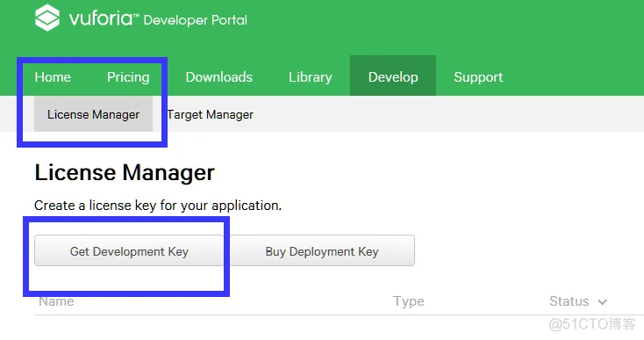Select the License Manager page heading
The image size is (644, 340).
click(125, 173)
